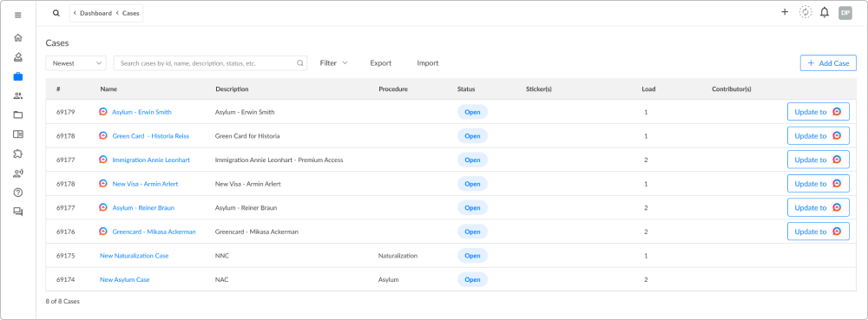The image size is (868, 320).
Task: Open chat messages icon in sidebar
Action: 17,212
